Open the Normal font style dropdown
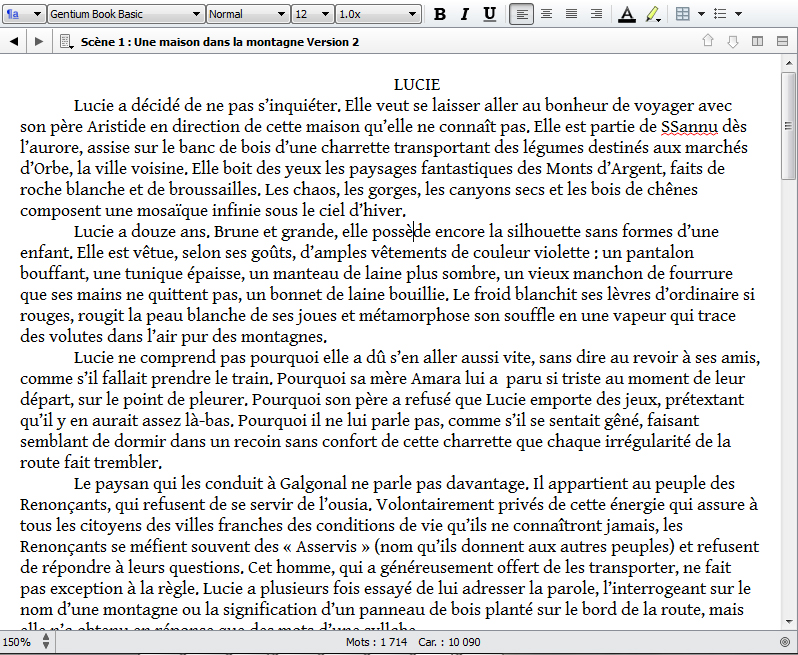Viewport: 798px width, 655px height. 248,14
